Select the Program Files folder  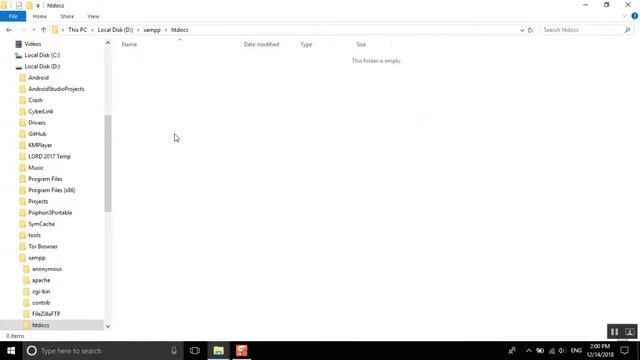coord(45,179)
